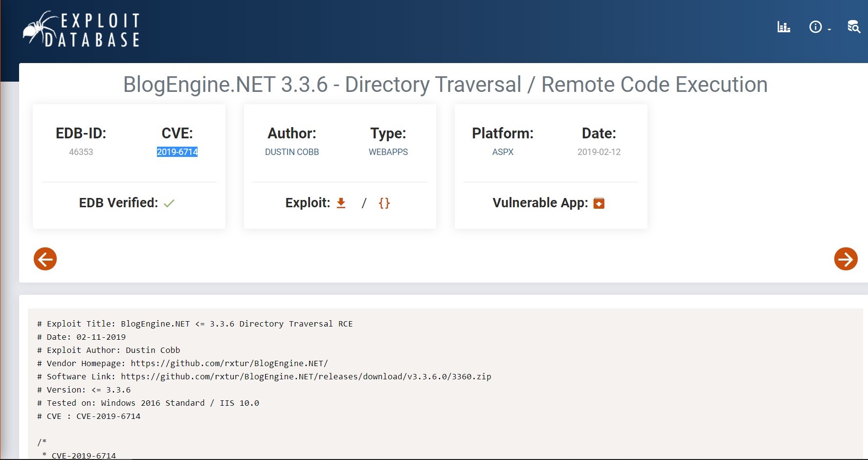868x460 pixels.
Task: Download the Vulnerable App archive icon
Action: [x=599, y=203]
